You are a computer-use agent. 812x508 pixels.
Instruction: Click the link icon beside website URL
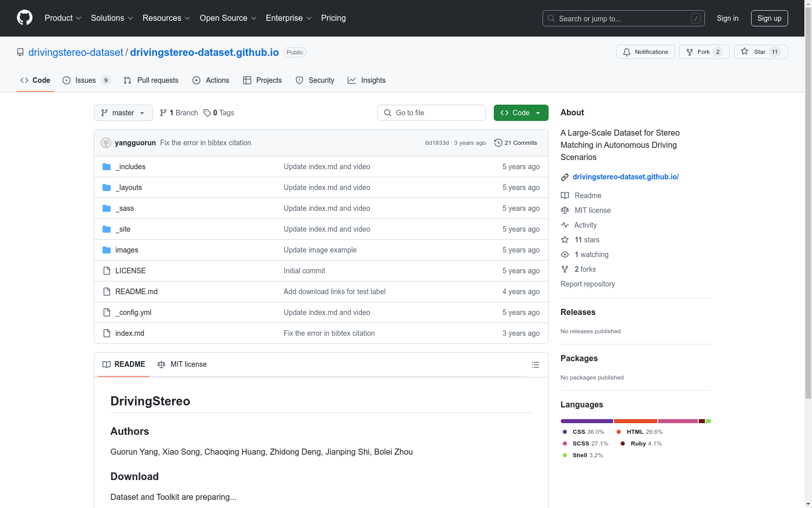565,177
